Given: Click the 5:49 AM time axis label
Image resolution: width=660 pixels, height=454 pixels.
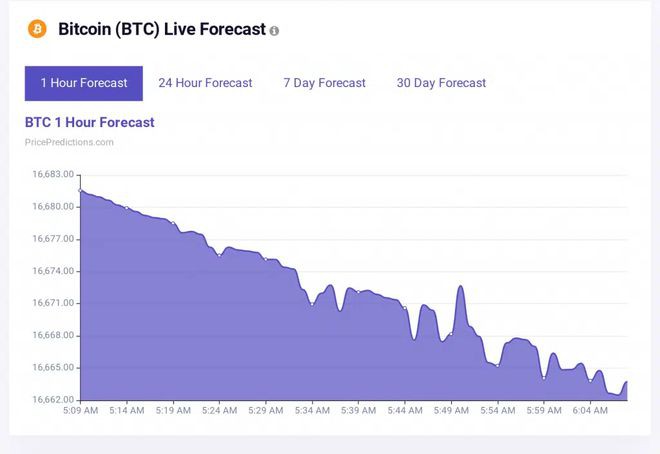Looking at the screenshot, I should coord(450,410).
